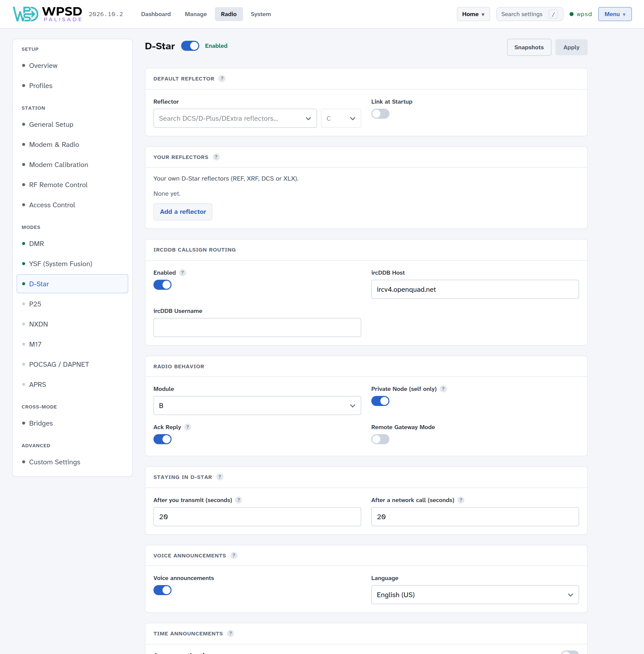Image resolution: width=644 pixels, height=654 pixels.
Task: Click the wpsd status indicator
Action: click(580, 14)
